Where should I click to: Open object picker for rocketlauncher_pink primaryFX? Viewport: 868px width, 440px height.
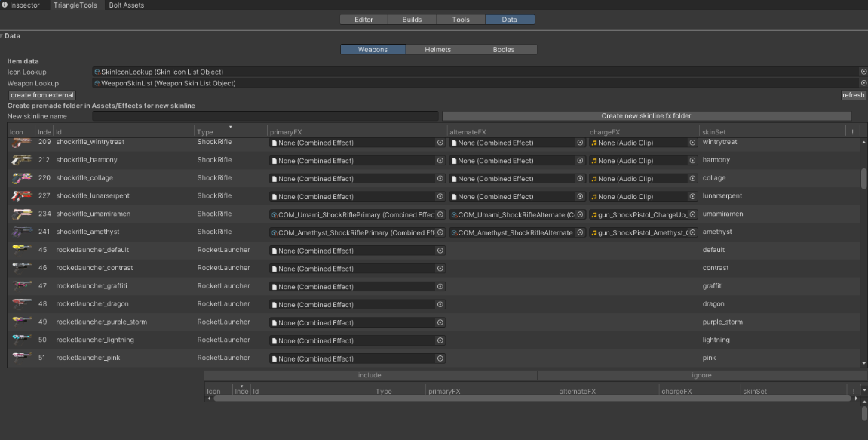tap(440, 358)
